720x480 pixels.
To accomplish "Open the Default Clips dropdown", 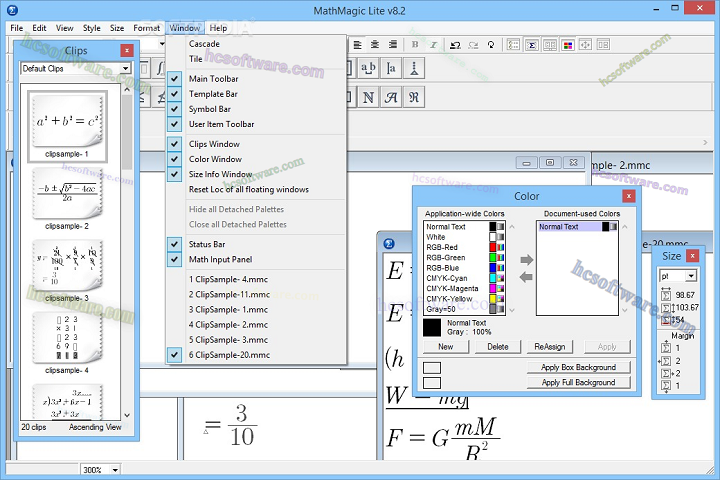I will [125, 68].
